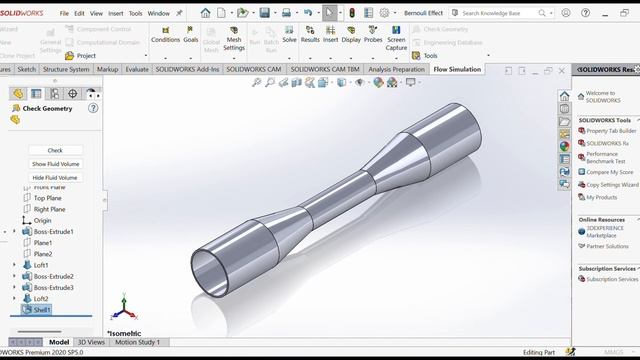Switch to Motion Study 1 tab

point(137,342)
